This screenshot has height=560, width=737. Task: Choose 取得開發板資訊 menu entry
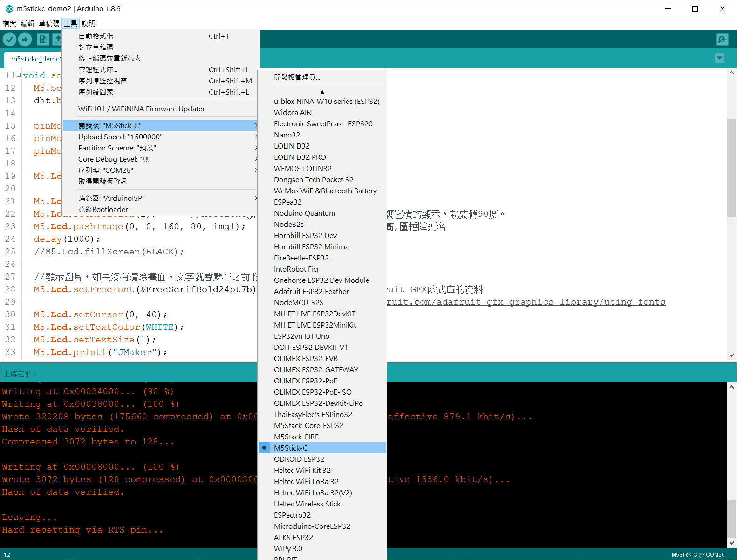point(160,181)
